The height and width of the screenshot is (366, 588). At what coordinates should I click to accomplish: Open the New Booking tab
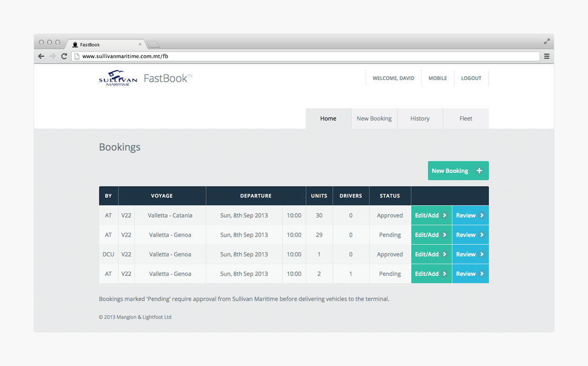click(x=374, y=119)
